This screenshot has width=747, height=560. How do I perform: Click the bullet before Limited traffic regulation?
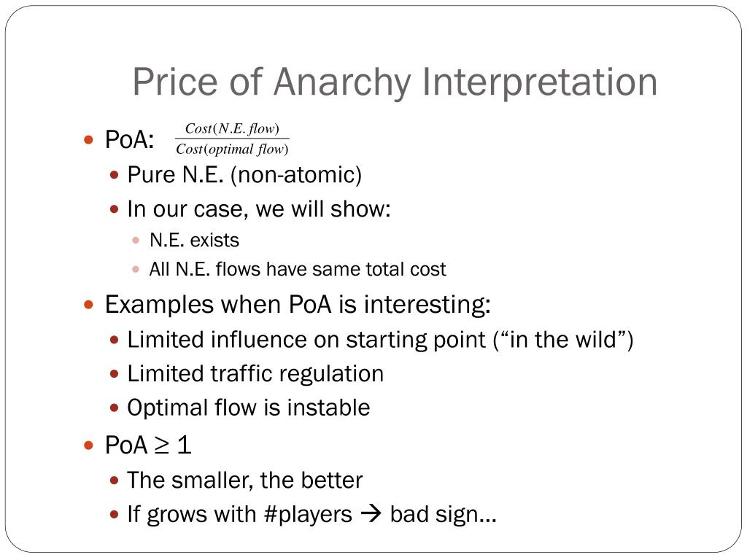click(x=113, y=374)
